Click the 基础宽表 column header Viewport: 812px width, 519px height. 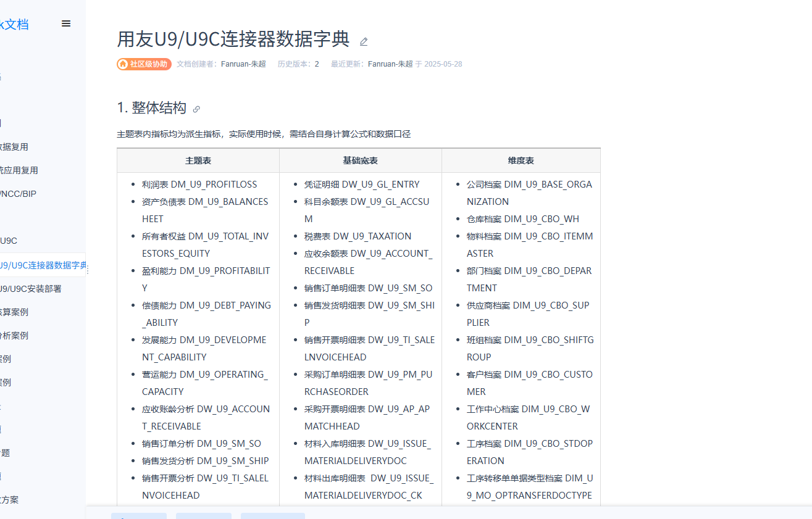click(360, 160)
